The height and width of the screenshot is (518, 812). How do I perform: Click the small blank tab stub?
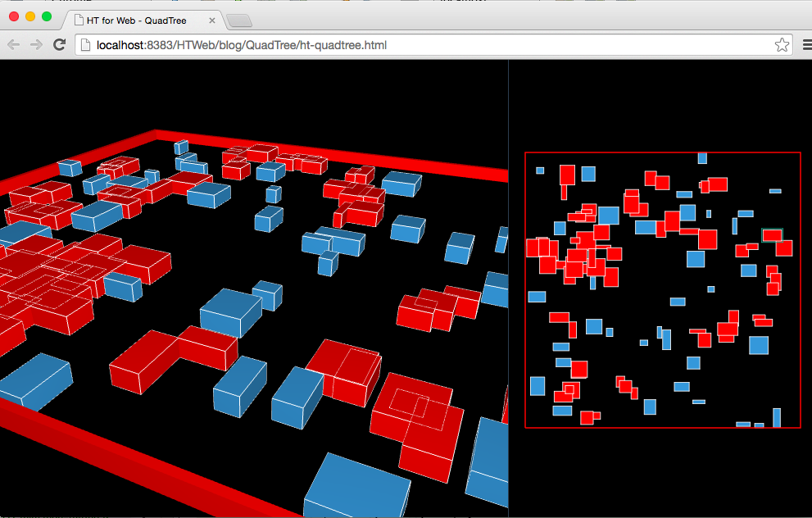(x=238, y=19)
